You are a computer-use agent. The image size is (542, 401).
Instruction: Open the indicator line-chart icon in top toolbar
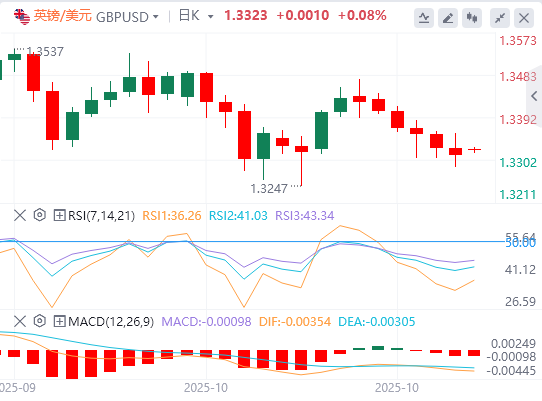[424, 18]
